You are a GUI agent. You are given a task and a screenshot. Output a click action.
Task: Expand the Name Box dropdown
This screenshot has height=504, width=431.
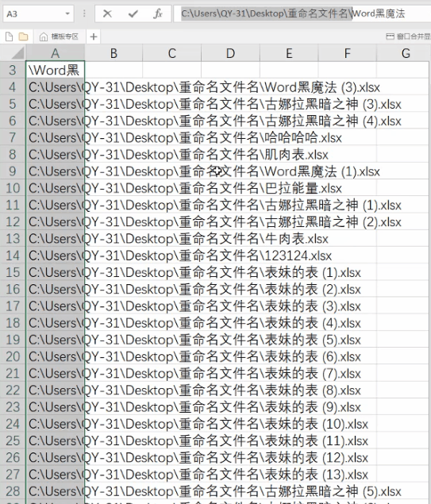click(x=67, y=13)
